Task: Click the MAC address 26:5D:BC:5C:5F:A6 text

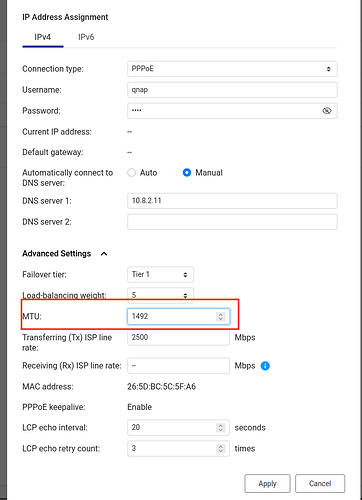Action: (161, 387)
